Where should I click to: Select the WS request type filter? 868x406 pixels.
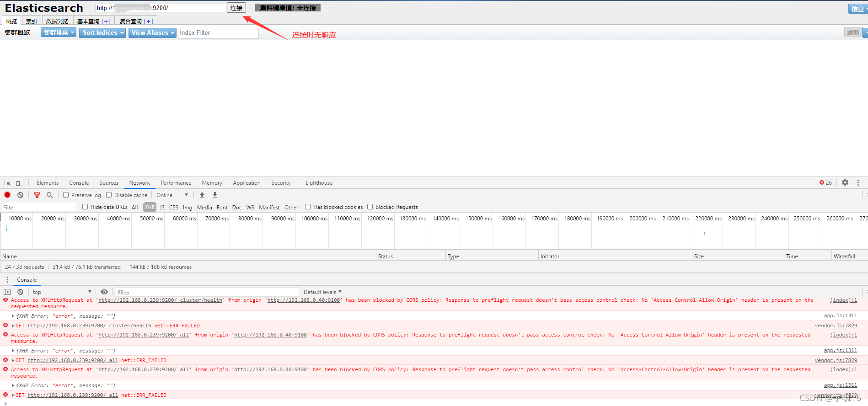[250, 207]
